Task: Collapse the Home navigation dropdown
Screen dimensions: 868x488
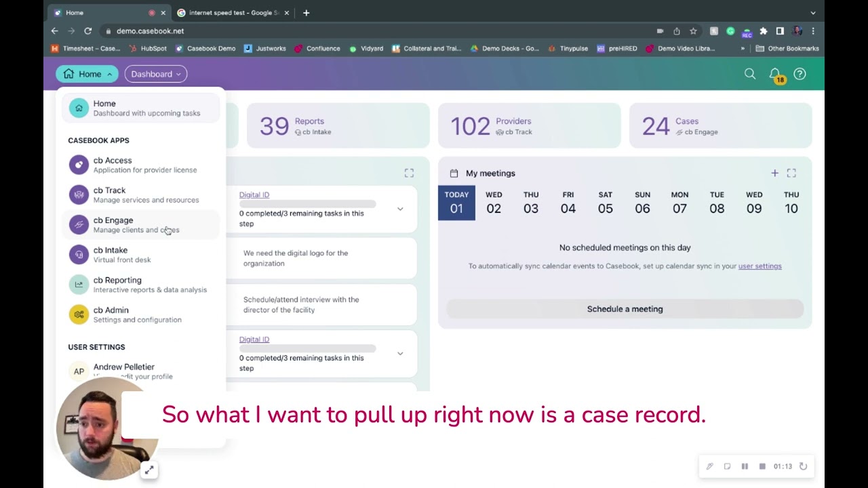Action: 87,74
